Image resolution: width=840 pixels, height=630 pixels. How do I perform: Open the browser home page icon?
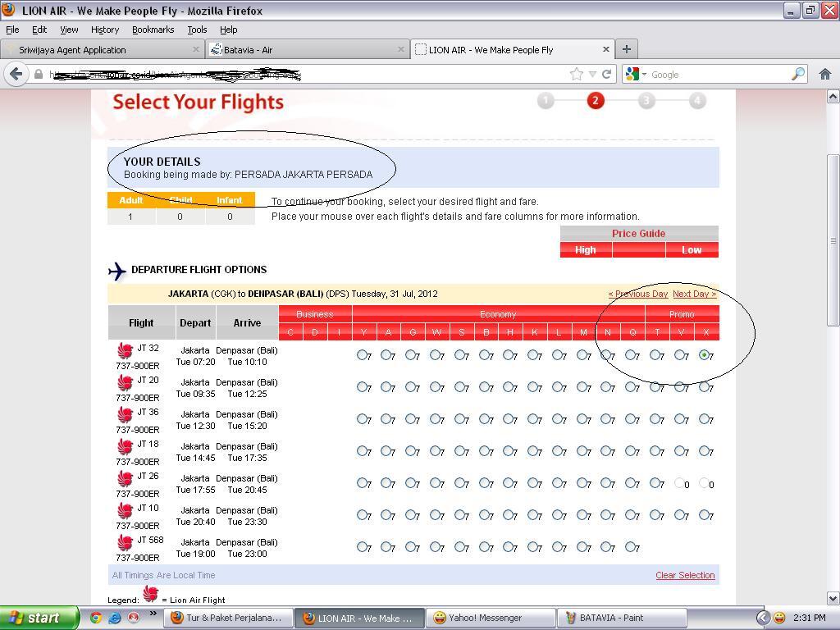coord(825,74)
